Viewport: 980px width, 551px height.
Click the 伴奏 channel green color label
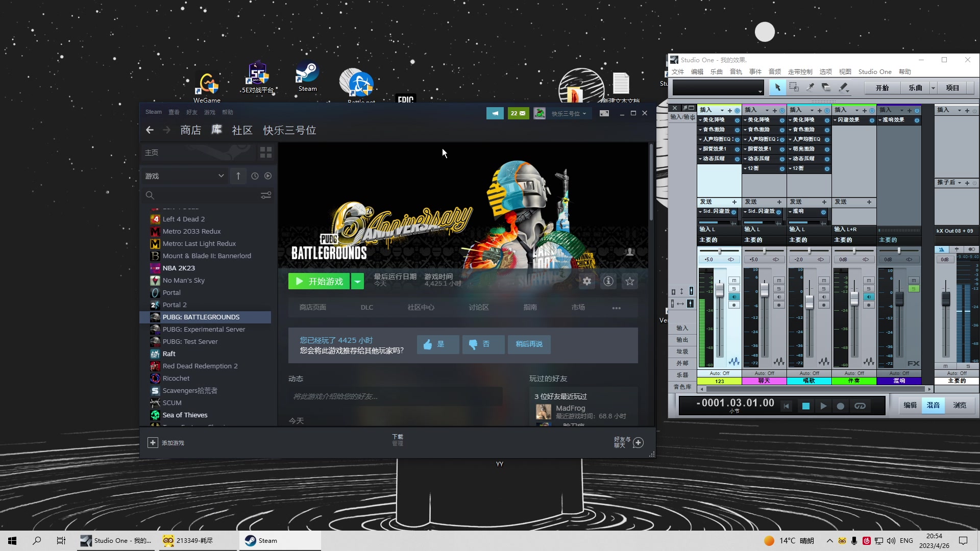coord(854,381)
